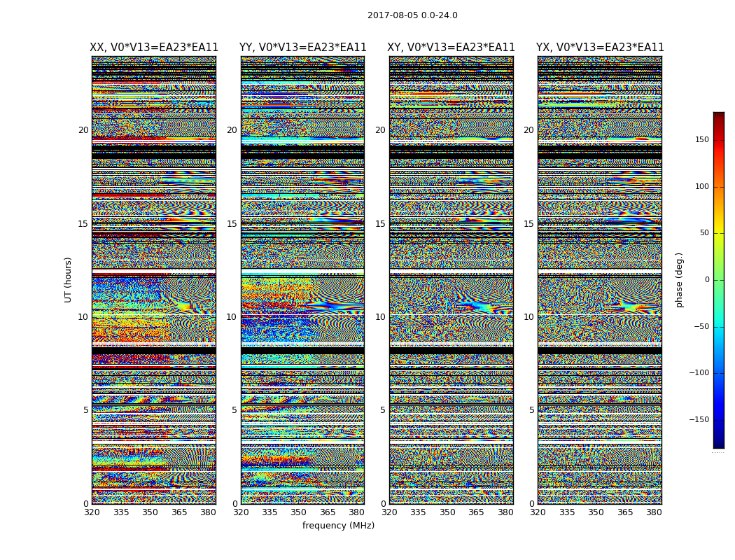This screenshot has height=560, width=735.
Task: Click the 380 tick under the YX plot
Action: point(654,512)
